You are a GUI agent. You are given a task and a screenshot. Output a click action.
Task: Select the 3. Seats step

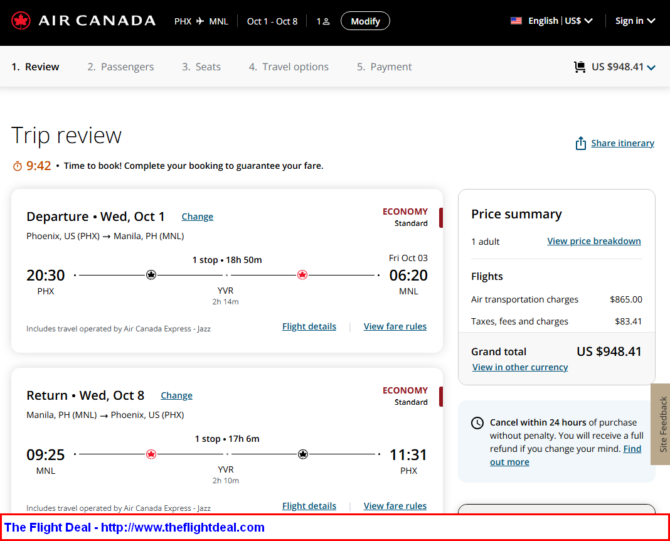(201, 67)
